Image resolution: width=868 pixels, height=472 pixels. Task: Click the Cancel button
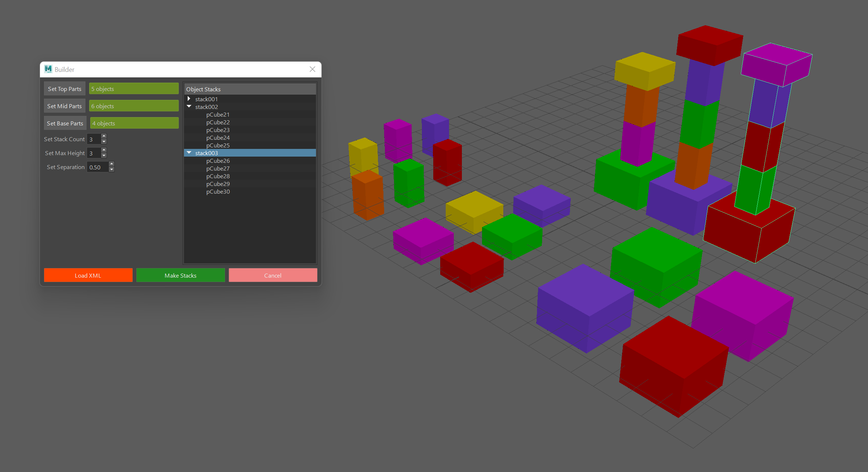(x=272, y=275)
